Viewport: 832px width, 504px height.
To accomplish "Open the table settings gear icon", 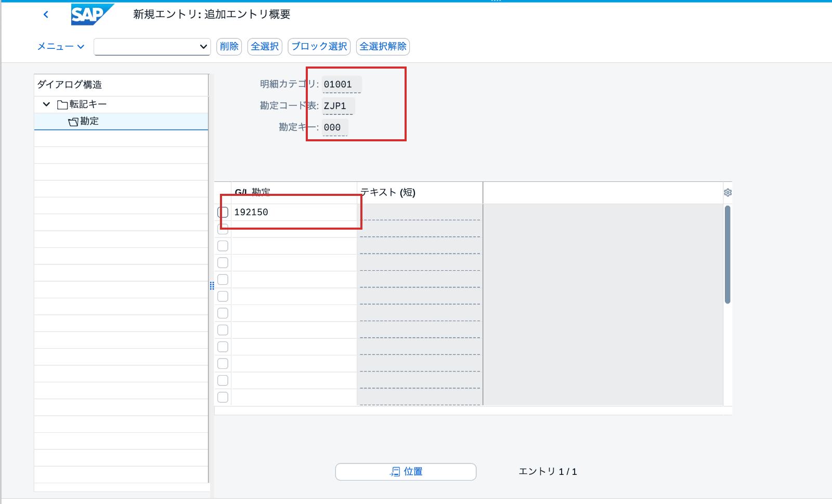I will click(727, 193).
